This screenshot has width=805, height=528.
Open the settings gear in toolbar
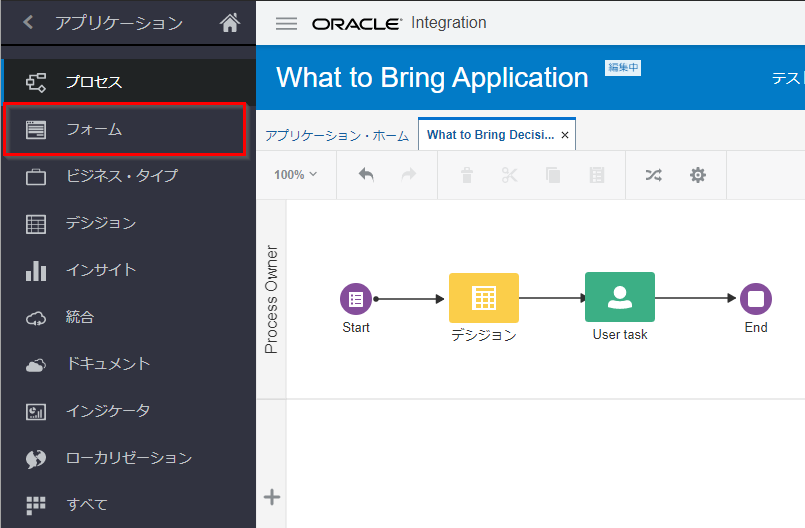point(698,175)
